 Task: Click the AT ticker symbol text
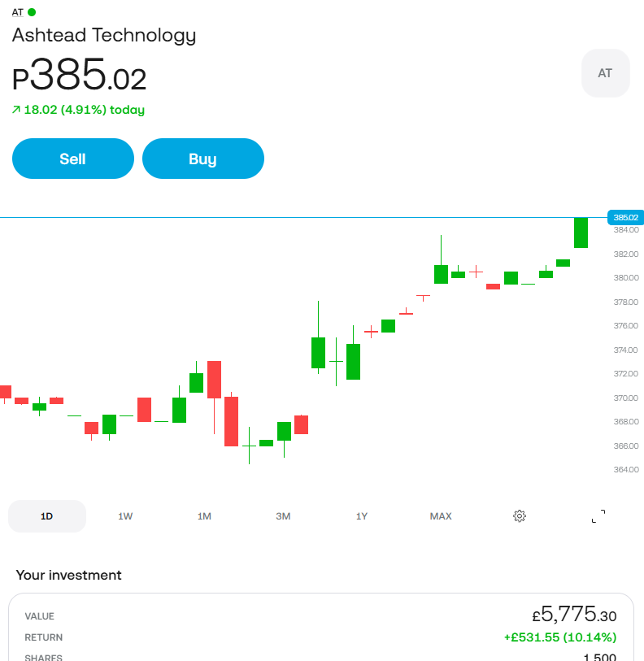18,12
